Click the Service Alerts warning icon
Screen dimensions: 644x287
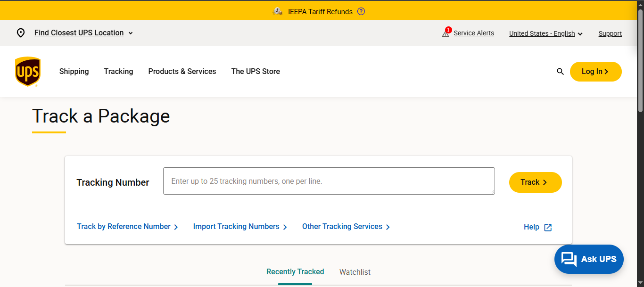pyautogui.click(x=446, y=33)
